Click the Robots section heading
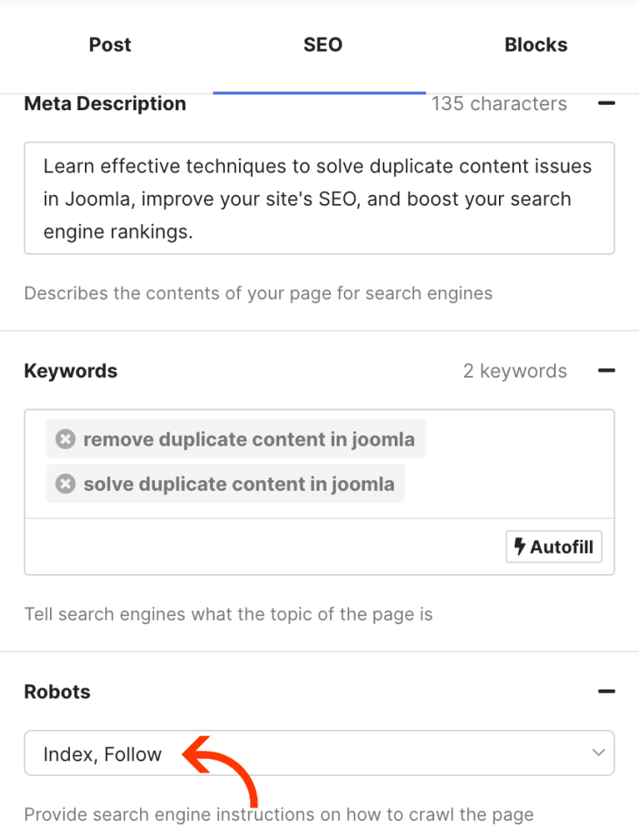639x840 pixels. click(58, 692)
